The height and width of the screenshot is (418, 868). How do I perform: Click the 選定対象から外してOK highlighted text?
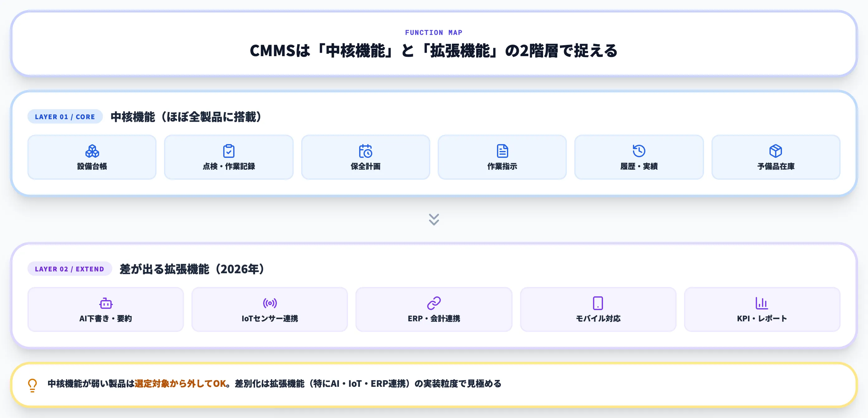tap(180, 384)
